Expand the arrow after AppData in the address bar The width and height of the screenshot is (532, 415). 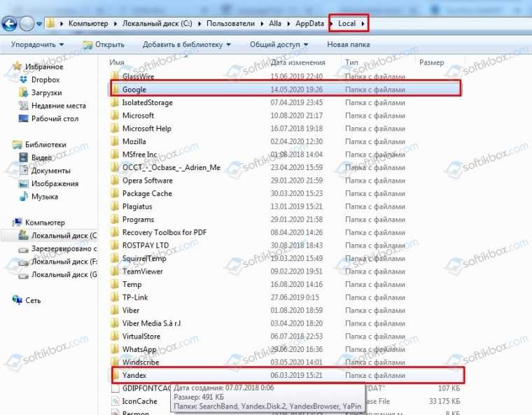click(x=331, y=24)
